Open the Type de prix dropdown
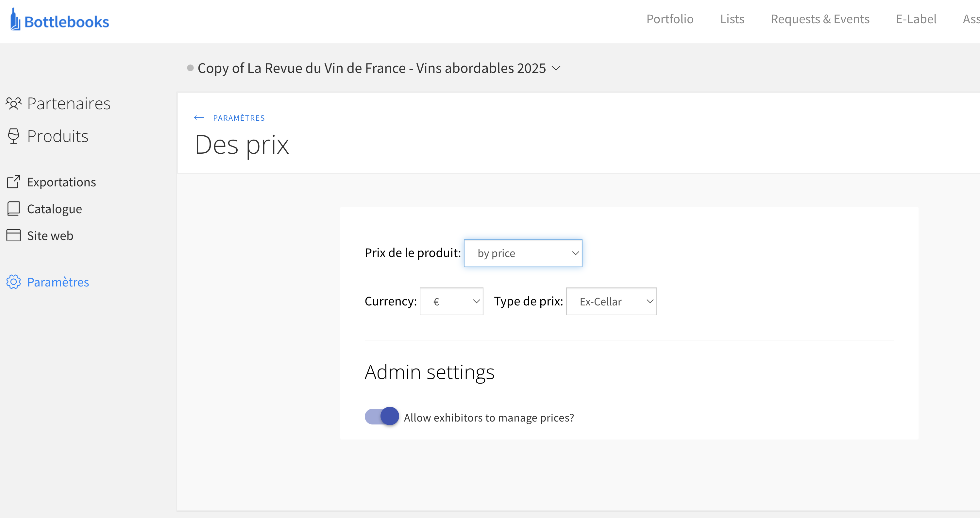 (611, 302)
